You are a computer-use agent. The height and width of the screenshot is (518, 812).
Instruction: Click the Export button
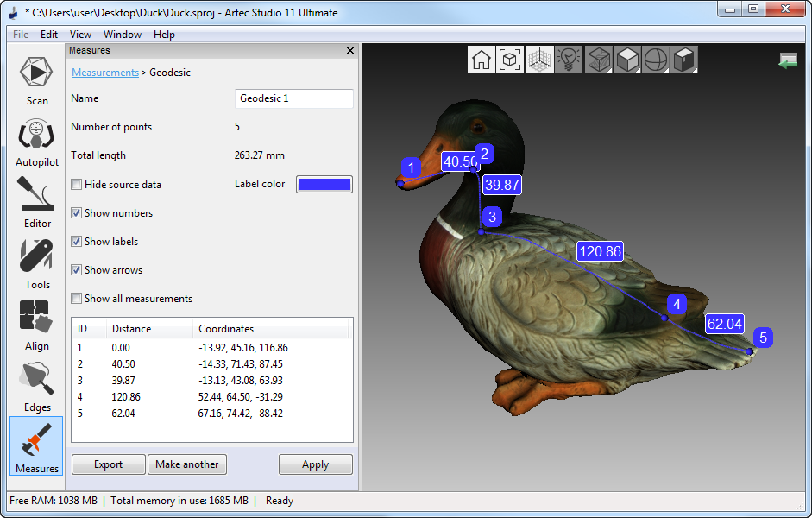[108, 464]
